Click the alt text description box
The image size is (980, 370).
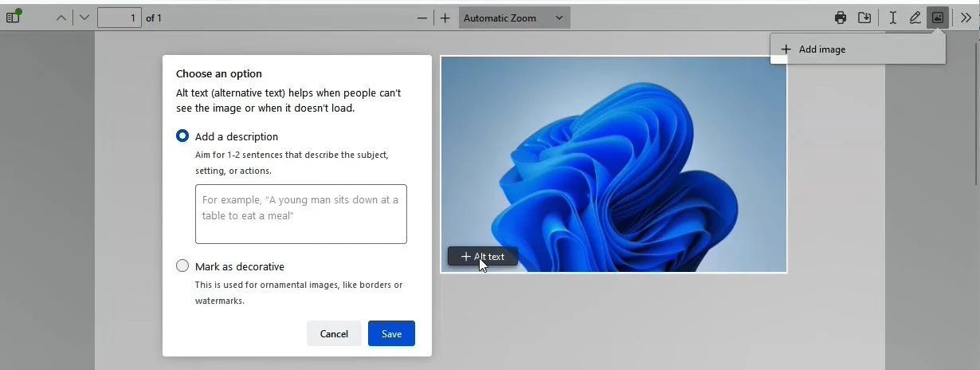301,214
